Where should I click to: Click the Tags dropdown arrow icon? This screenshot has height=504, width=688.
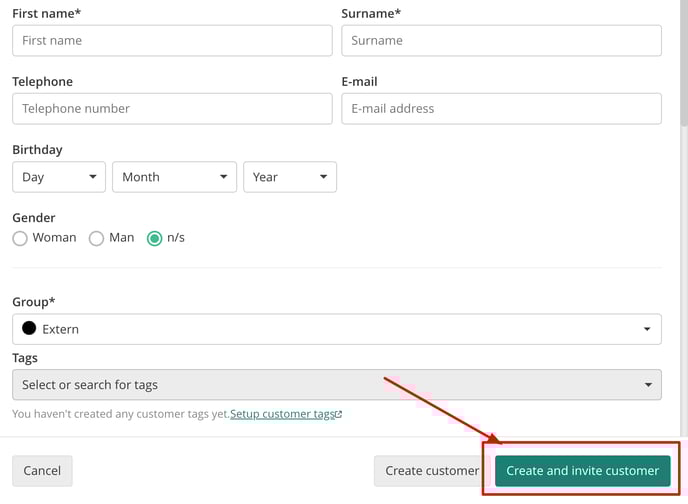[x=648, y=385]
